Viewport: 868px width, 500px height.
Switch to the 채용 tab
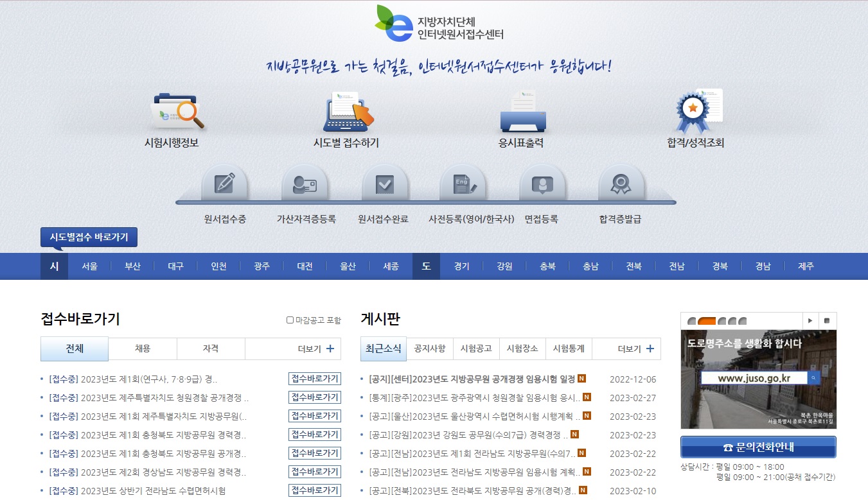[143, 349]
